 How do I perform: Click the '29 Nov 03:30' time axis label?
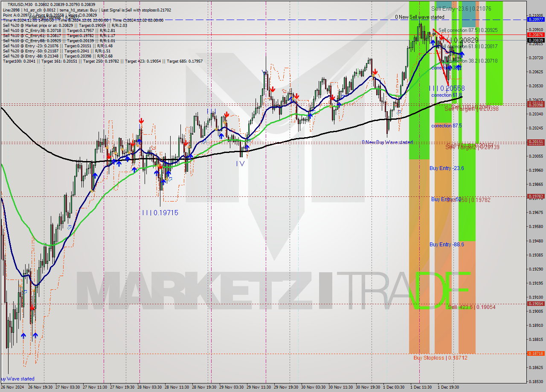[232, 387]
